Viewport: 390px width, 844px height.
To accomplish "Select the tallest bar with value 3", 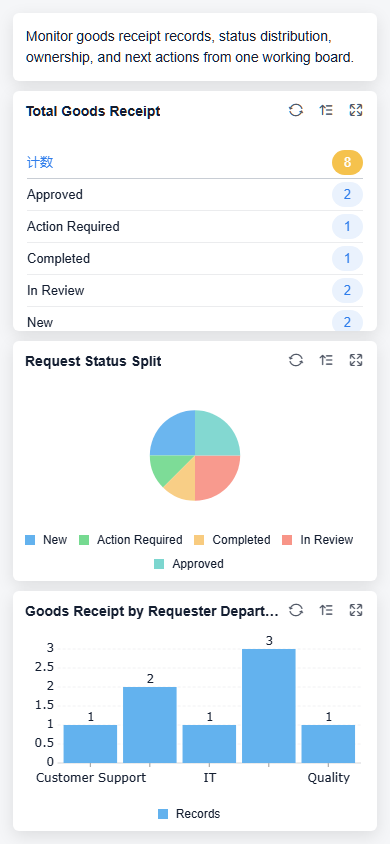I will 268,706.
